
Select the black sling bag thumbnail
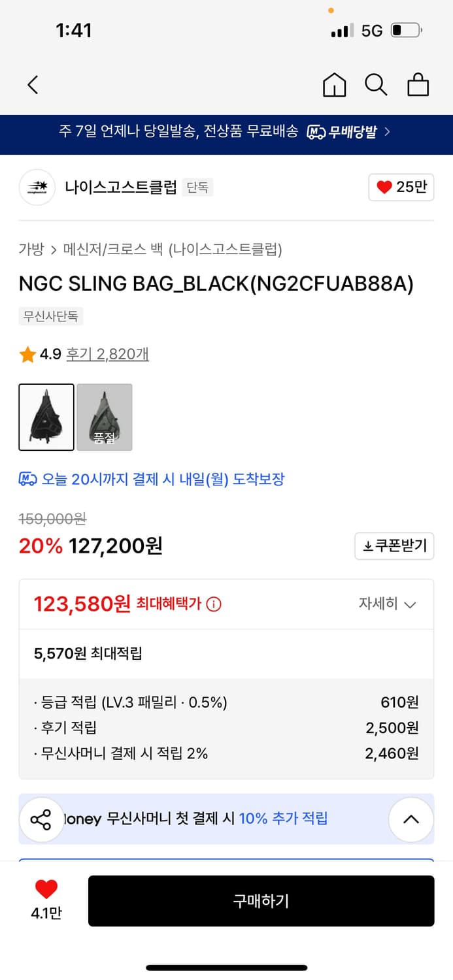[x=46, y=417]
